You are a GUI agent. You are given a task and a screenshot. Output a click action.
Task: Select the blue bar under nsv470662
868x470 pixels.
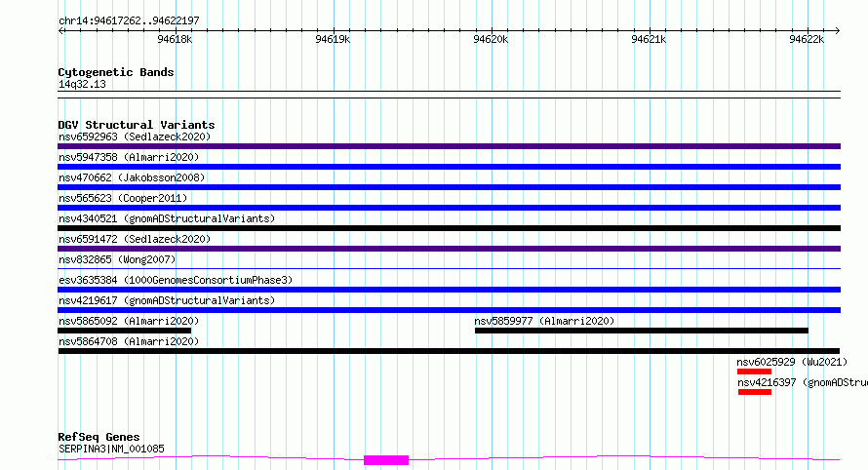(x=449, y=187)
